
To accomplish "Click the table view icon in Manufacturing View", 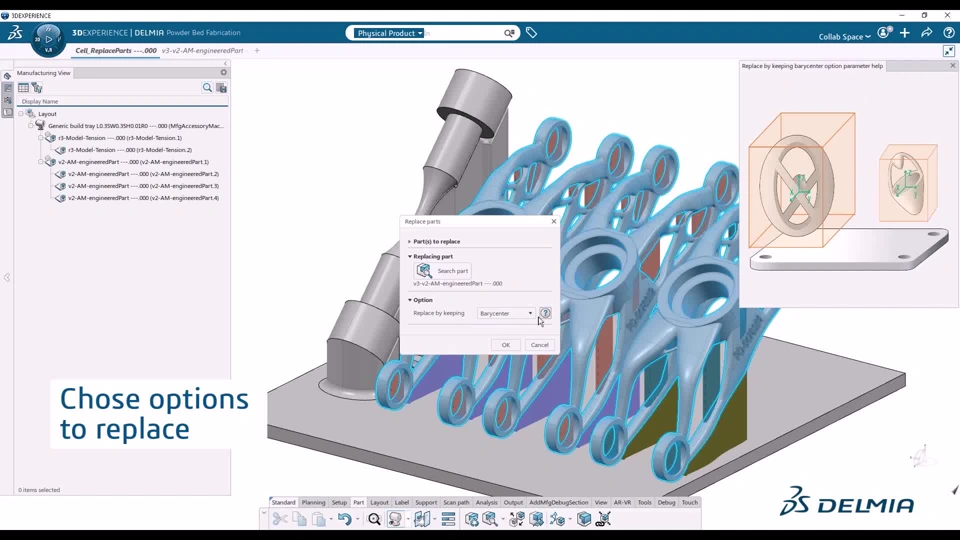I will 23,88.
